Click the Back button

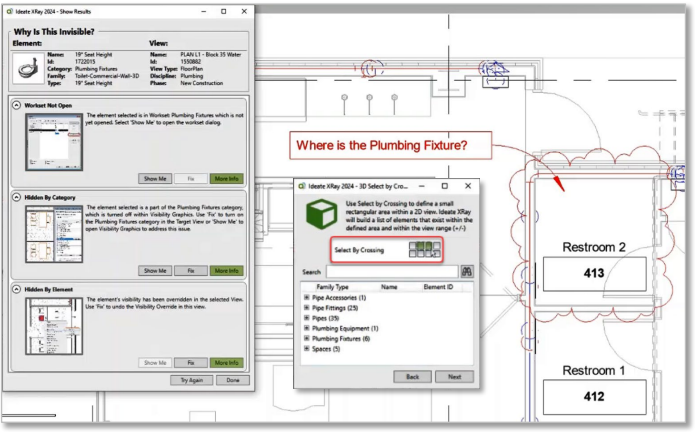point(412,377)
